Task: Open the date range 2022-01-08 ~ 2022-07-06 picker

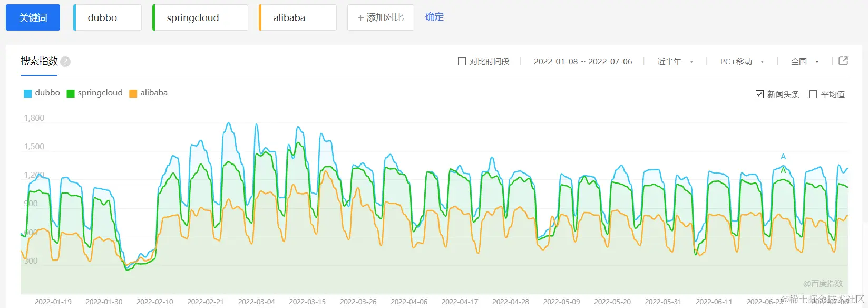Action: 583,62
